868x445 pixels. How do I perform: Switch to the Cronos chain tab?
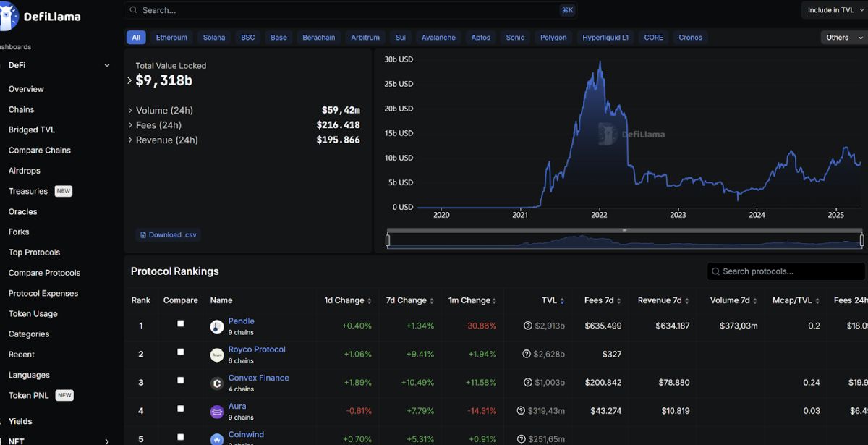tap(690, 38)
